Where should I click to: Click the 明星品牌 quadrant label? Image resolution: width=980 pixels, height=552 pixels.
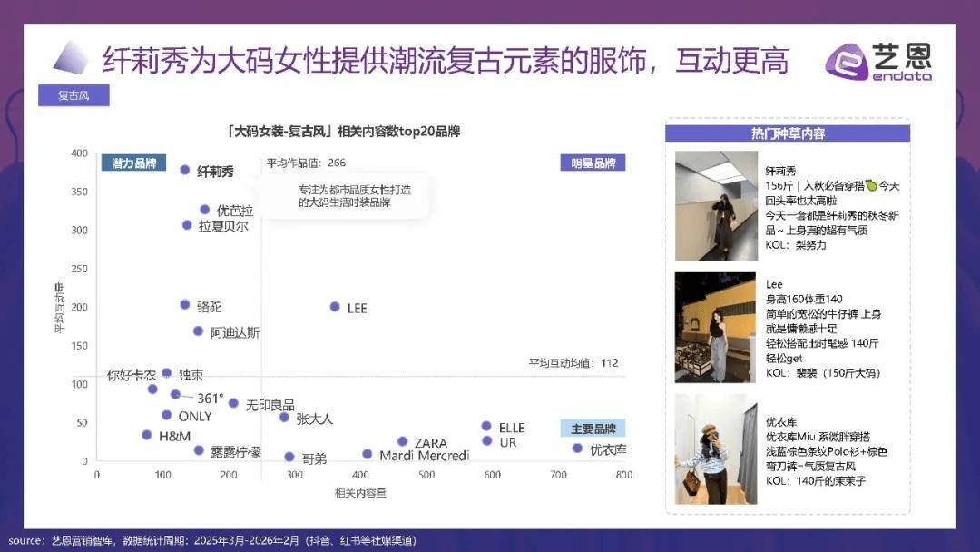coord(593,163)
